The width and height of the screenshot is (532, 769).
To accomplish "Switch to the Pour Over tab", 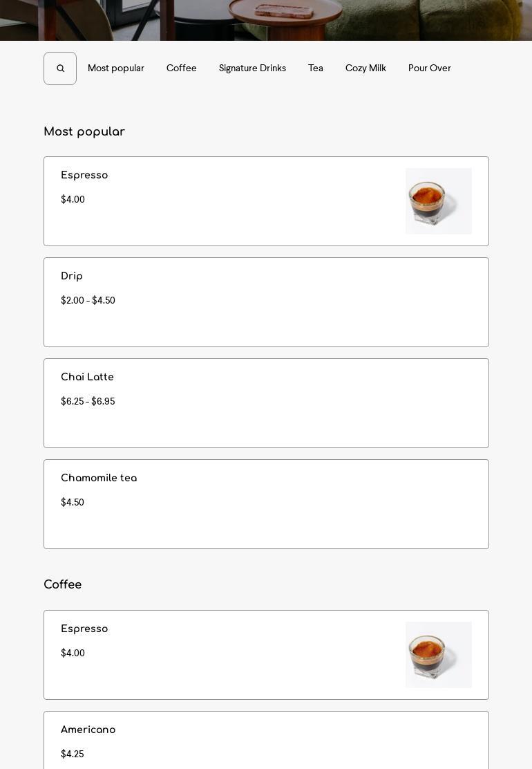I will click(429, 68).
